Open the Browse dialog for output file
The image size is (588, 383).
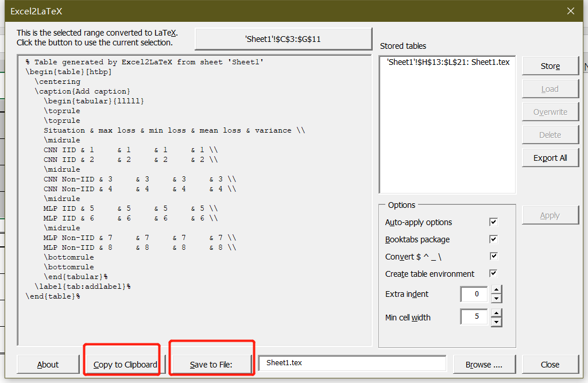[484, 364]
